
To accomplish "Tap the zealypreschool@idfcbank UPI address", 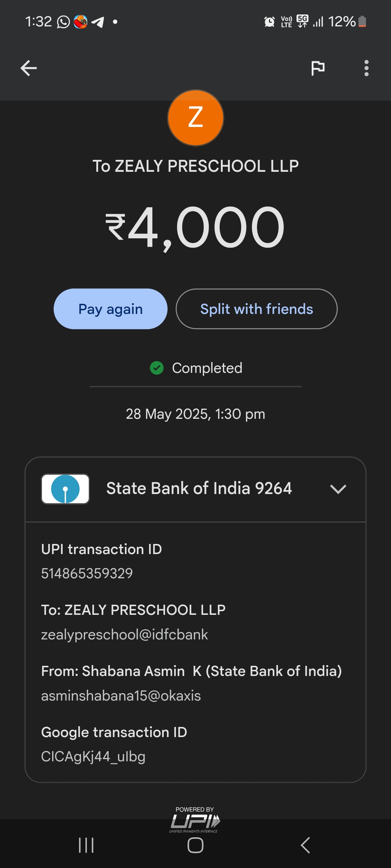I will [x=125, y=635].
